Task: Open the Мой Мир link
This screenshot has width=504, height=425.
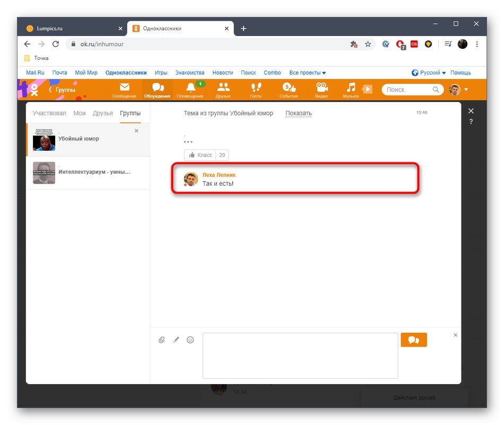Action: point(86,73)
